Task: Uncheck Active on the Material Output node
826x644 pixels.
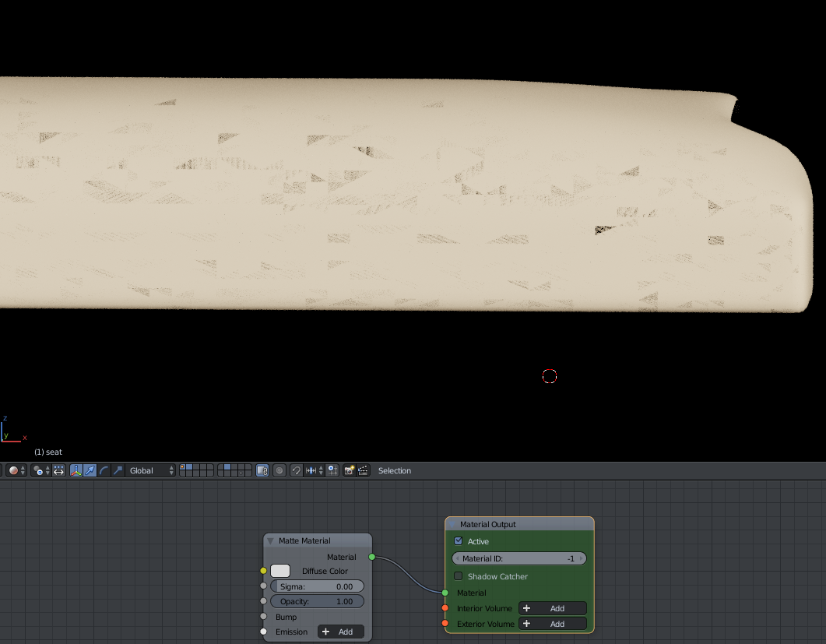Action: 459,541
